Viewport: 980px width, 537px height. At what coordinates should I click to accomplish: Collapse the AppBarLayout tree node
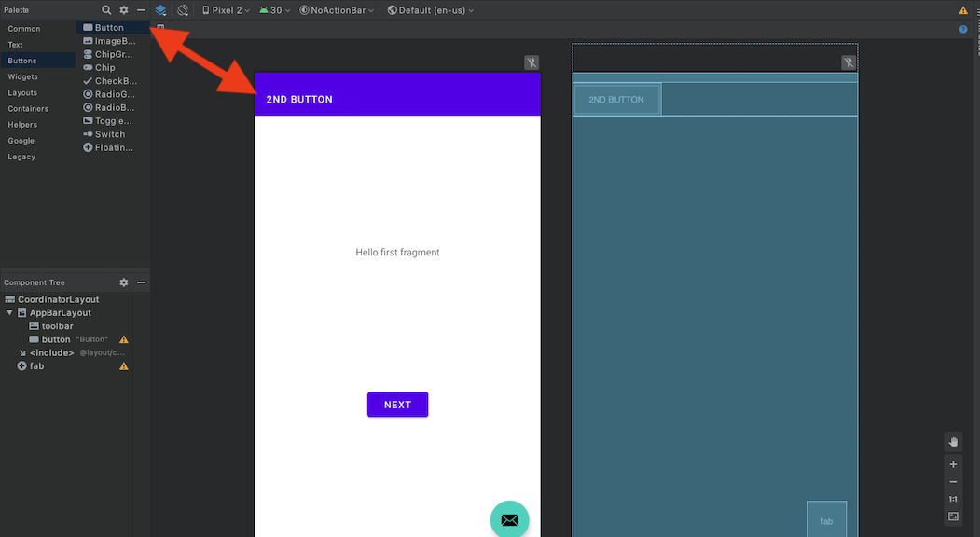(9, 312)
